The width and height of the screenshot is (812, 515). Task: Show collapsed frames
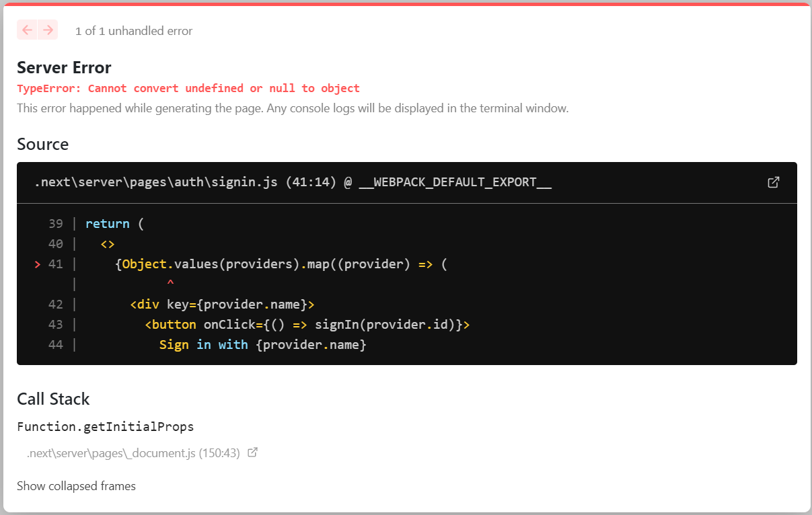pos(76,486)
